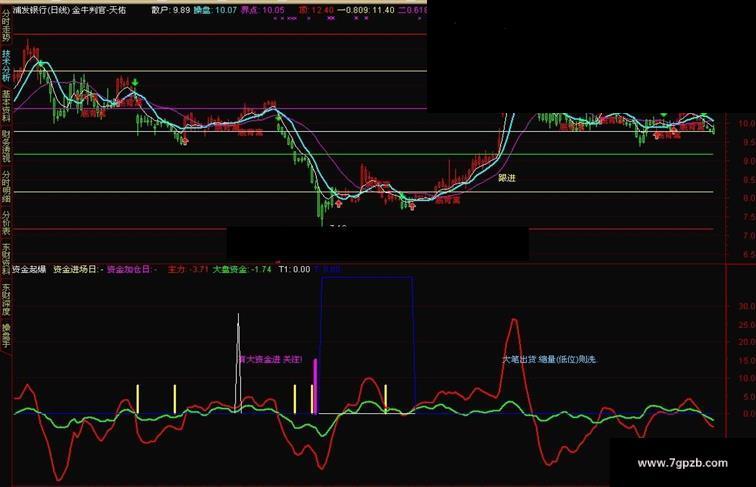Click the red up-arrow buy signal at lowest trough
The width and height of the screenshot is (756, 487).
tap(338, 204)
